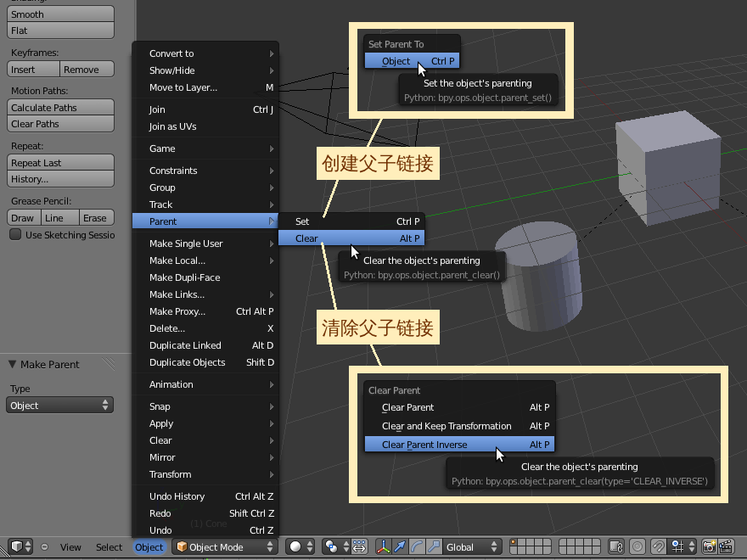The height and width of the screenshot is (560, 747).
Task: Choose Undo History entry
Action: point(205,496)
